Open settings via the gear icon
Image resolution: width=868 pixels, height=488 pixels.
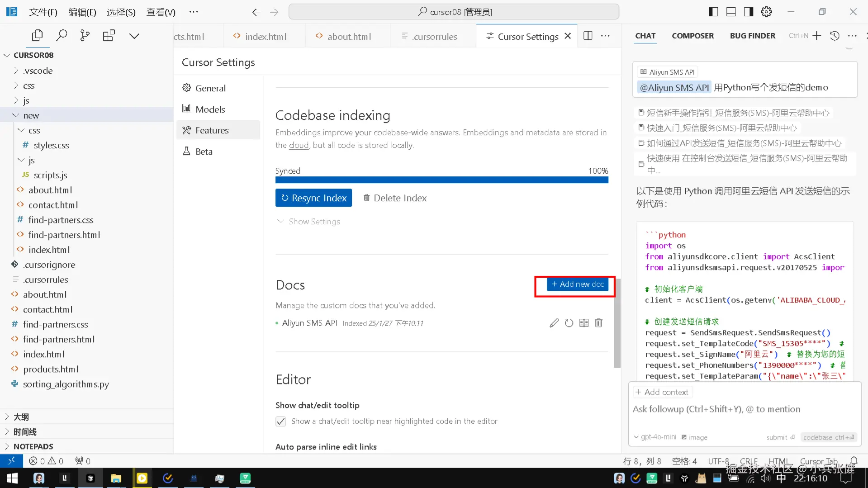pyautogui.click(x=766, y=12)
